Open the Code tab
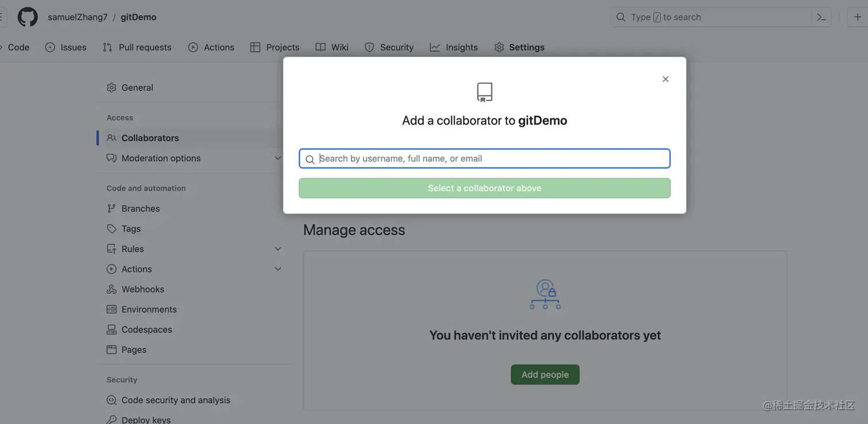 [x=15, y=47]
